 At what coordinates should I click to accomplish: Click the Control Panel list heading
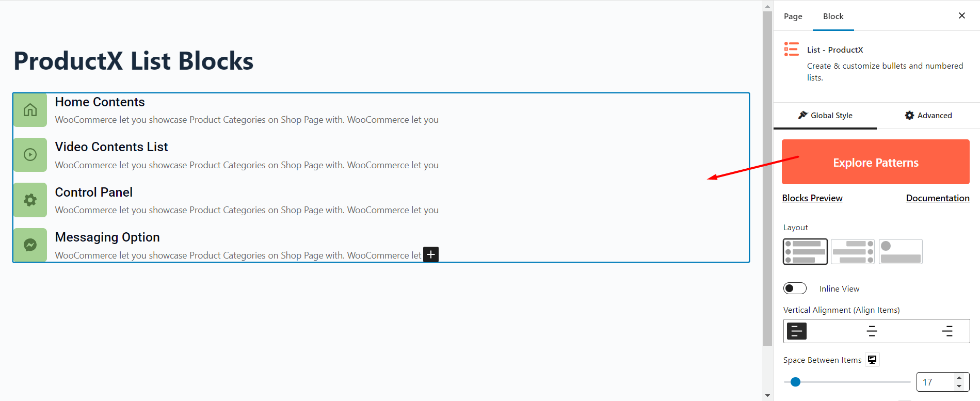click(x=94, y=193)
